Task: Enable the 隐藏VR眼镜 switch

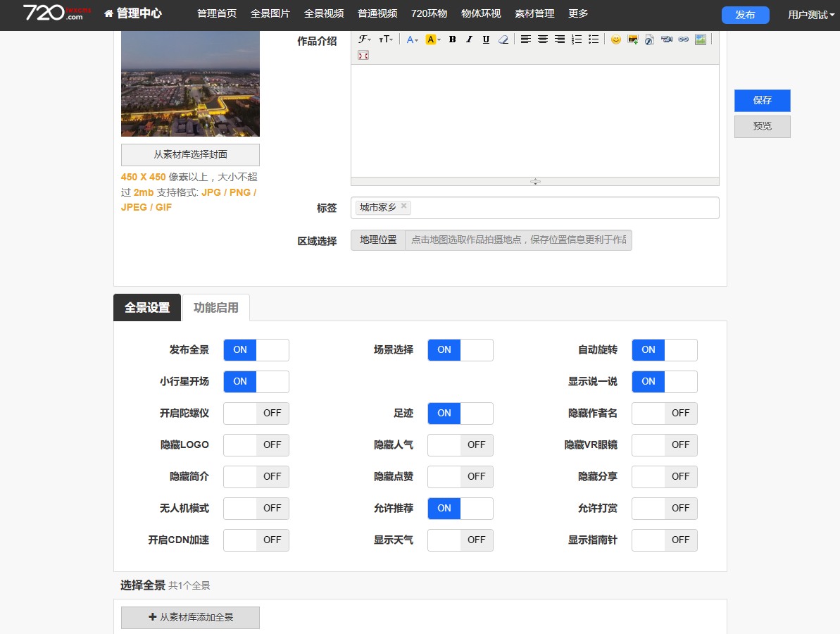Action: [664, 445]
